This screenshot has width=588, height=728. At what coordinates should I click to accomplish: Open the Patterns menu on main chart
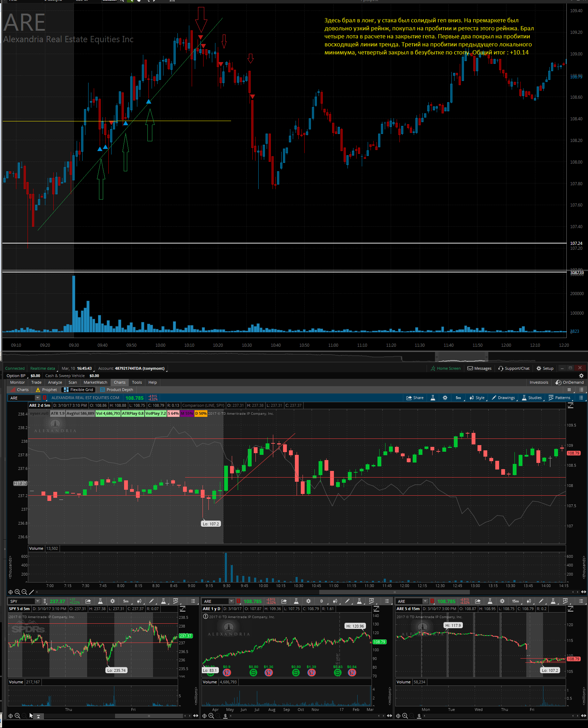(559, 398)
